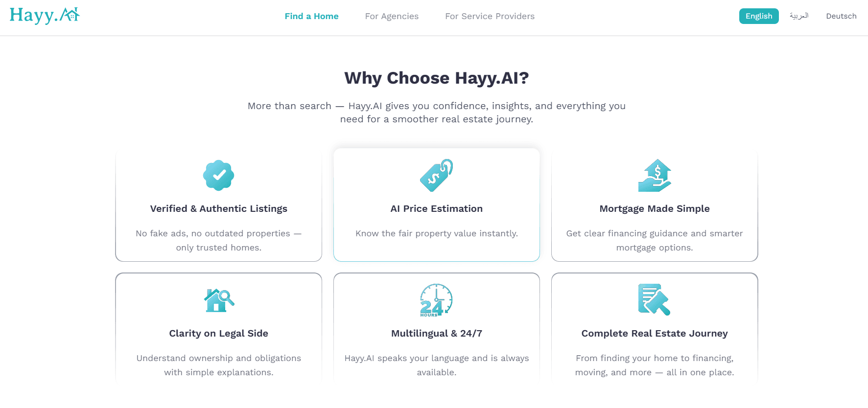Switch language to العربية
The height and width of the screenshot is (408, 868).
tap(799, 16)
